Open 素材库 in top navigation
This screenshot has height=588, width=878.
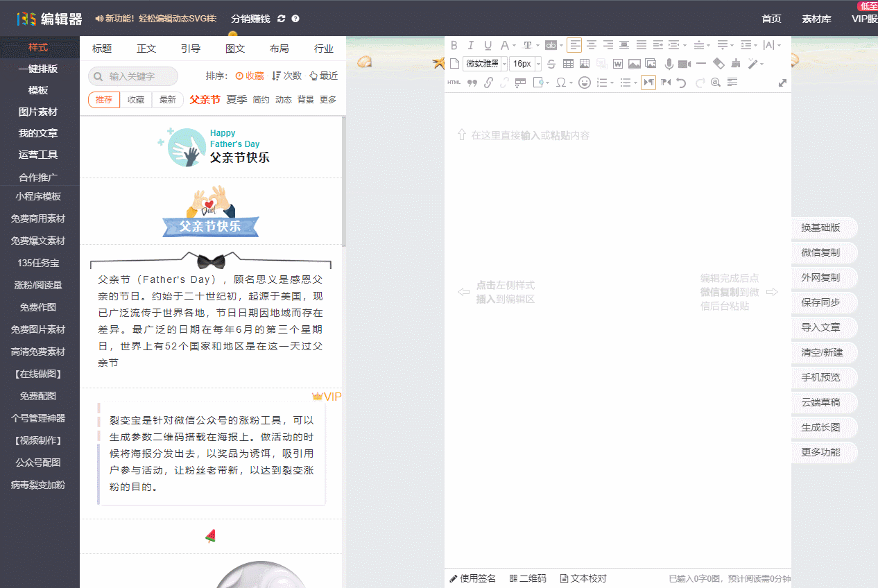(816, 19)
